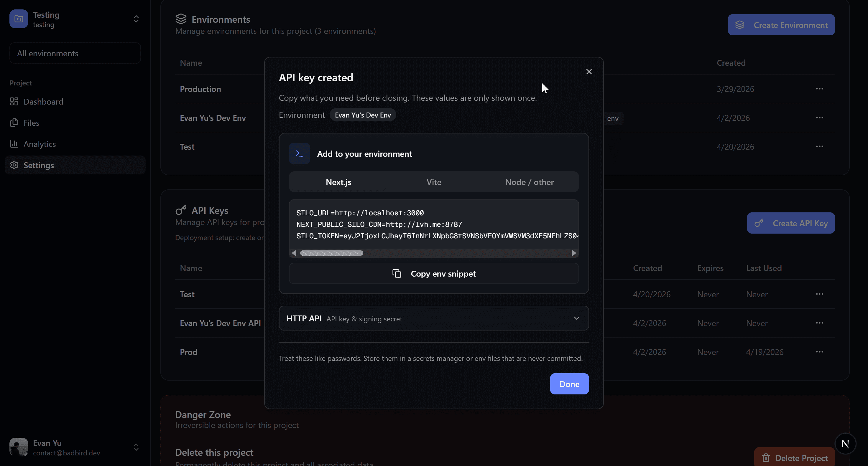Open the Testing project switcher
Screen dimensions: 868x466
click(x=75, y=19)
